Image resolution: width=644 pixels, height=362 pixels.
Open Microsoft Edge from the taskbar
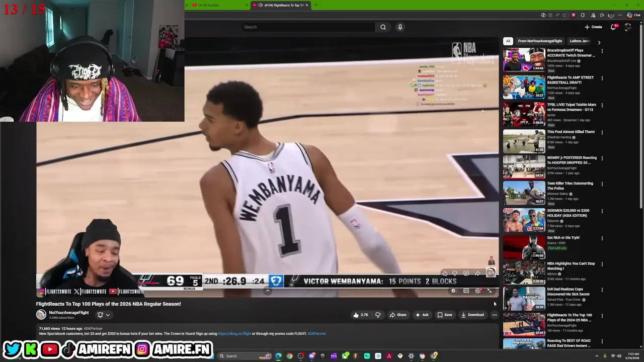click(278, 356)
